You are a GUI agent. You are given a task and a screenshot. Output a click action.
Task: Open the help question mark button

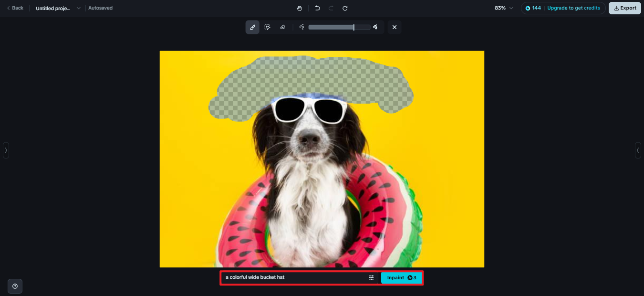pos(15,286)
